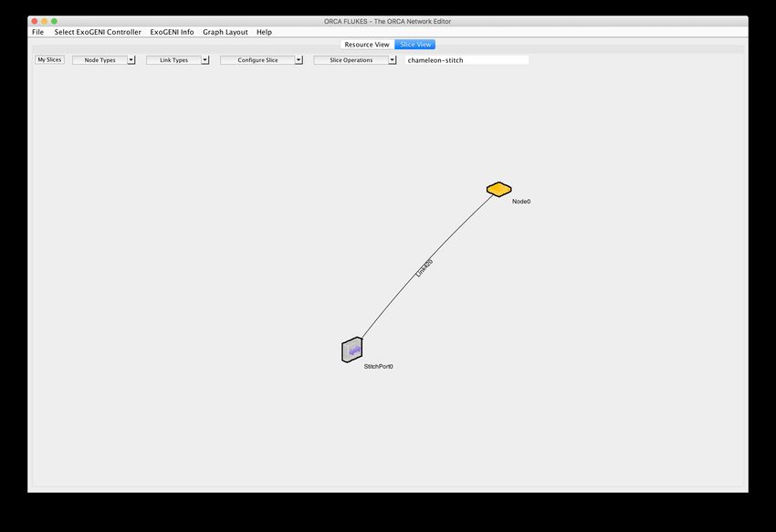This screenshot has width=776, height=532.
Task: Open the ExoGENI Info menu
Action: (x=172, y=32)
